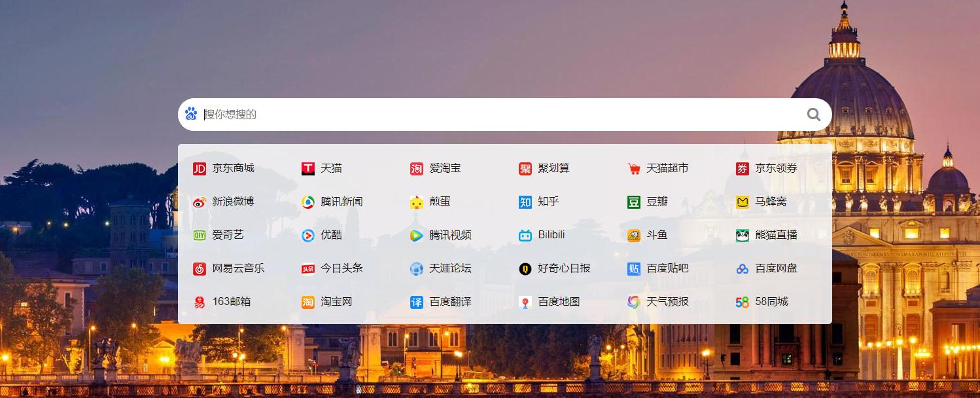This screenshot has width=980, height=398.
Task: Click the 百度翻译 blue 译 icon
Action: click(417, 302)
